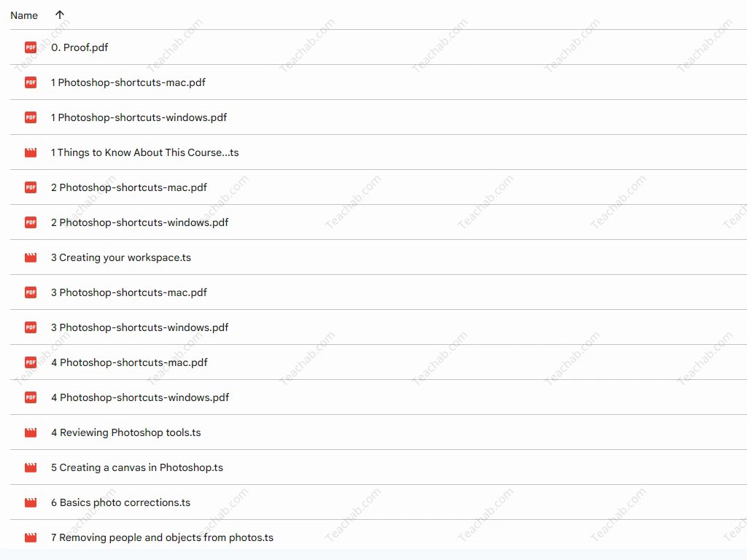This screenshot has height=560, width=747.
Task: Click video icon for 4 Reviewing Photoshop tools
Action: [31, 432]
